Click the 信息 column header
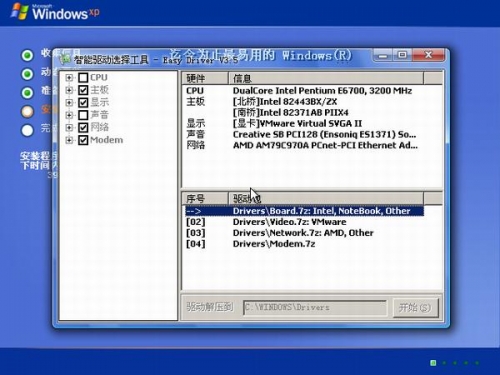The height and width of the screenshot is (375, 500). [x=326, y=78]
